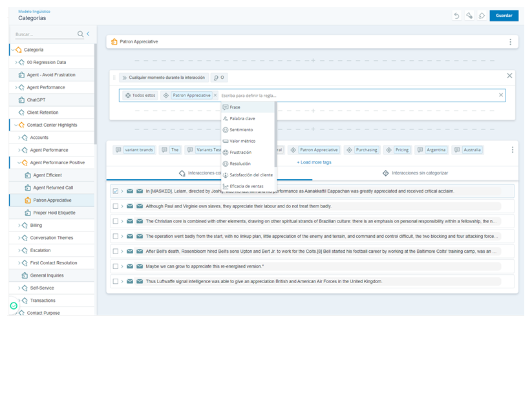Collapse the Categoría tree root
The width and height of the screenshot is (532, 395).
click(13, 50)
